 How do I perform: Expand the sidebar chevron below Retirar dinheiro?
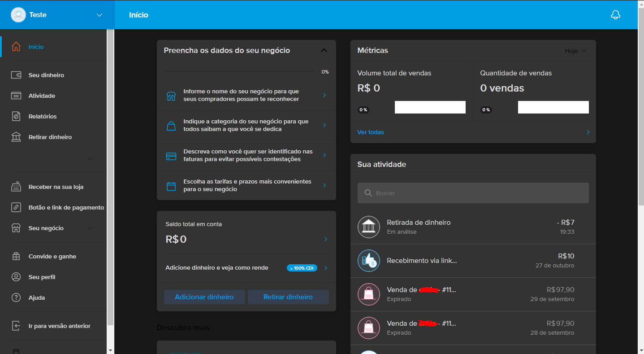90,158
